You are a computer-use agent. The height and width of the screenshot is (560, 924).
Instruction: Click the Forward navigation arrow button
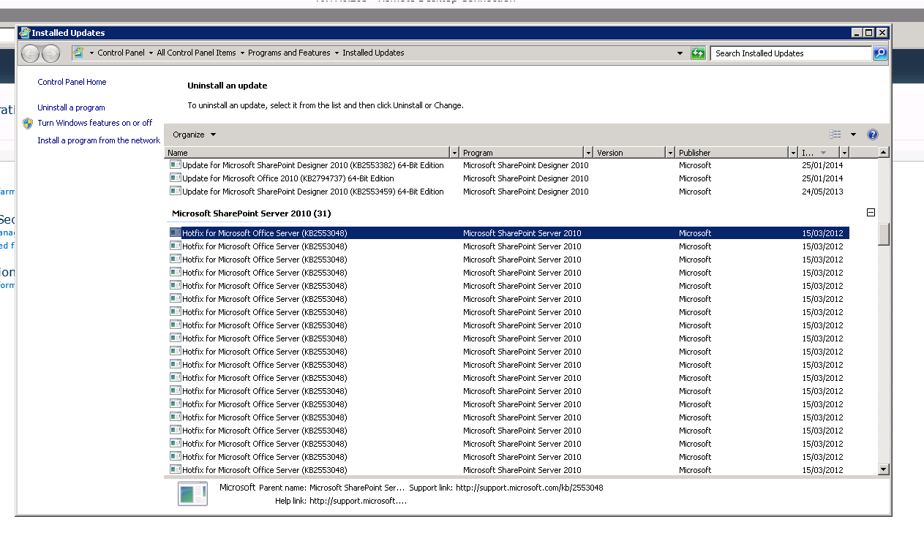50,53
